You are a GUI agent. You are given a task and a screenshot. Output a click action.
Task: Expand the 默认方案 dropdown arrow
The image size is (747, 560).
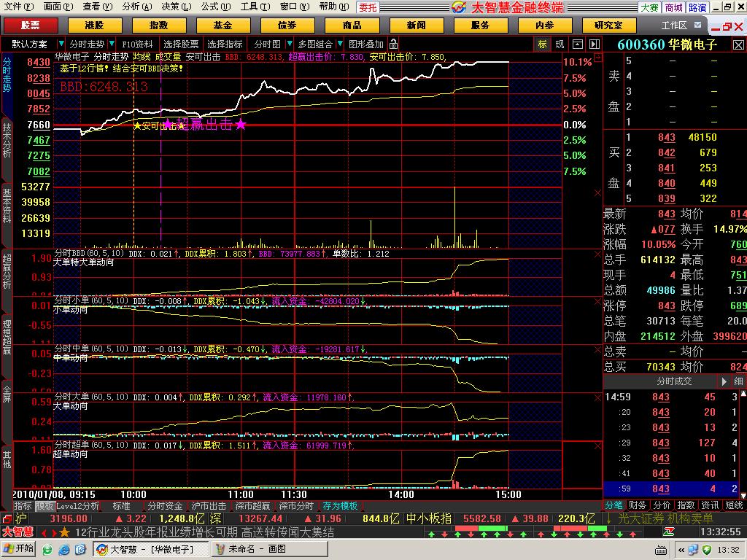tap(61, 44)
